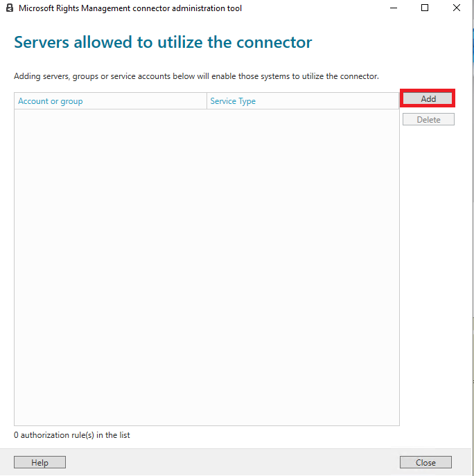
Task: Click the Add button
Action: point(428,98)
